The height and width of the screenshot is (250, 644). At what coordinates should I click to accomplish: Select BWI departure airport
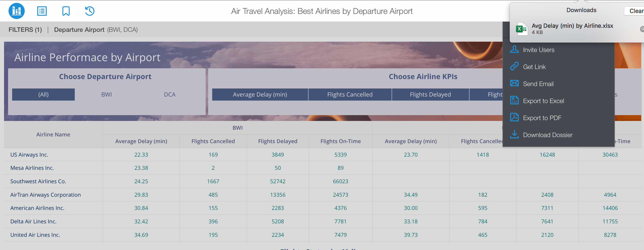click(x=106, y=95)
